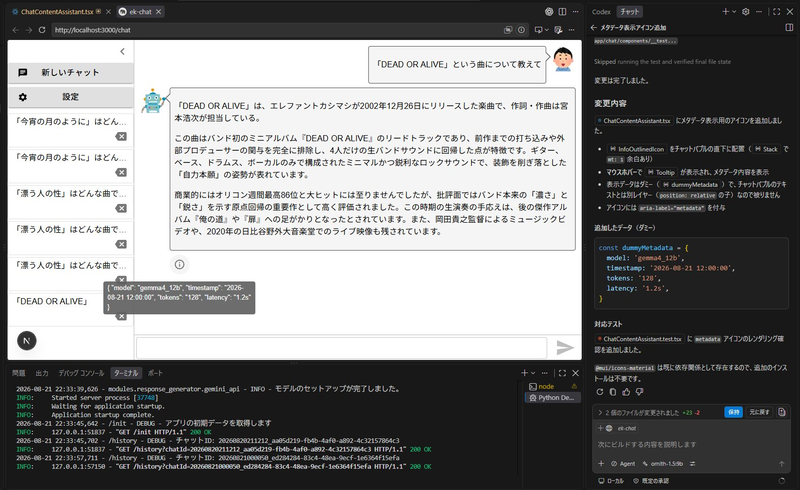Give thumbs down to the response
The height and width of the screenshot is (490, 800).
[639, 392]
